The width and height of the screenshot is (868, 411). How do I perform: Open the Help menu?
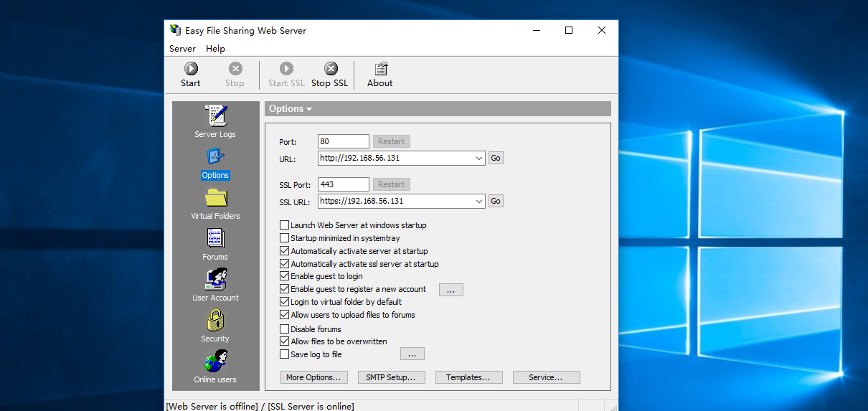tap(215, 49)
